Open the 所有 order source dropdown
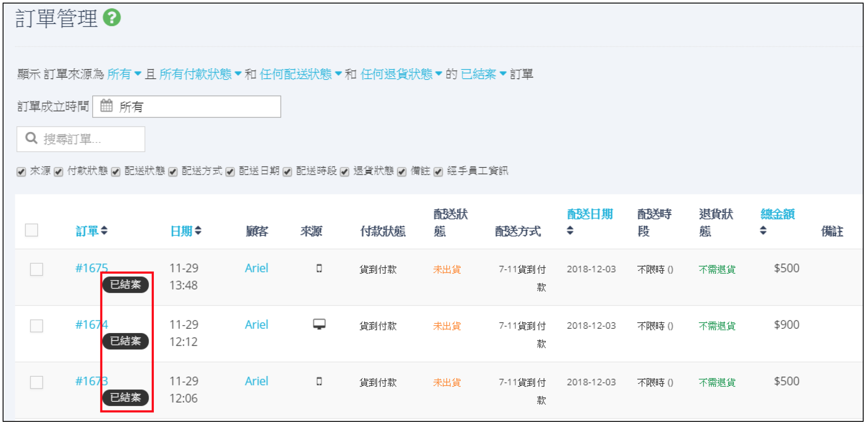The width and height of the screenshot is (868, 424). pyautogui.click(x=124, y=74)
